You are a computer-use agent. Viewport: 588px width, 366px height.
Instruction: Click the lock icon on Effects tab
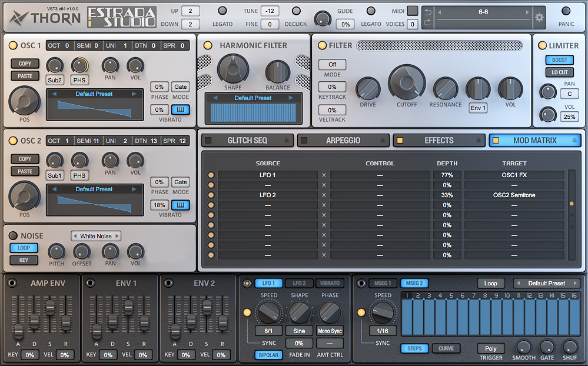tap(479, 140)
